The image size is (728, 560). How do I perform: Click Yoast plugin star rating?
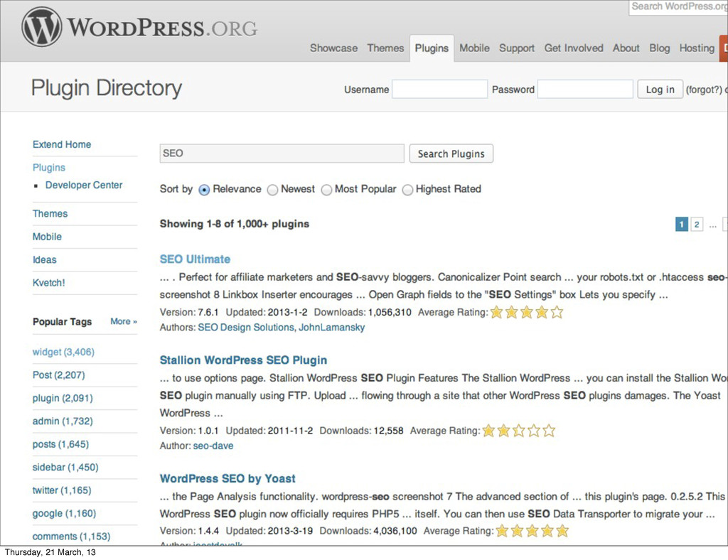[x=532, y=530]
